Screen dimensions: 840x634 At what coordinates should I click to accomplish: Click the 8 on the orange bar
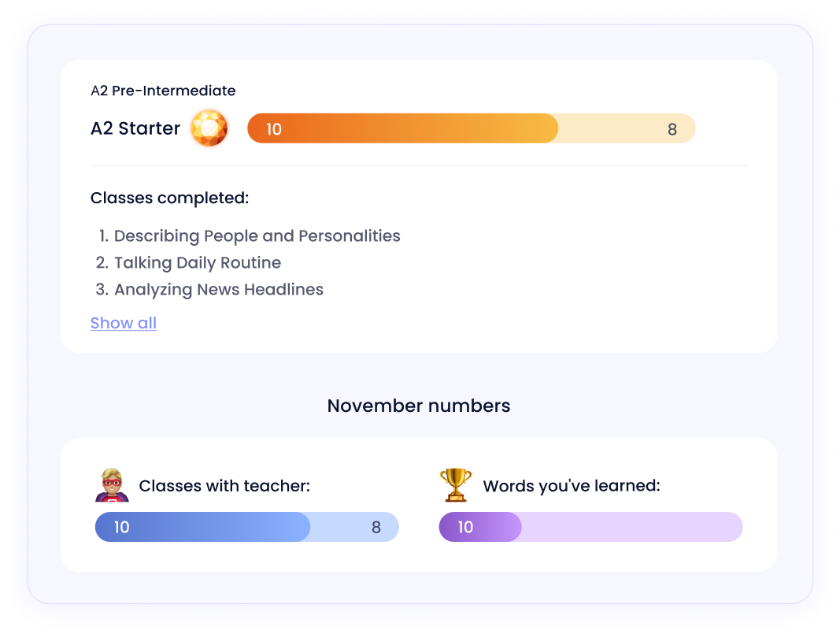(672, 129)
